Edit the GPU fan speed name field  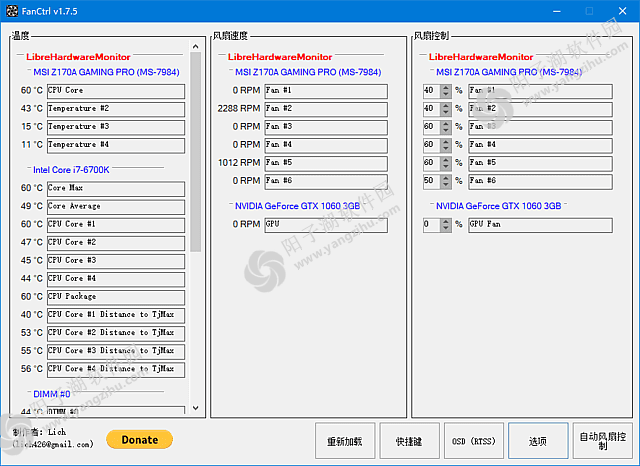pyautogui.click(x=326, y=224)
